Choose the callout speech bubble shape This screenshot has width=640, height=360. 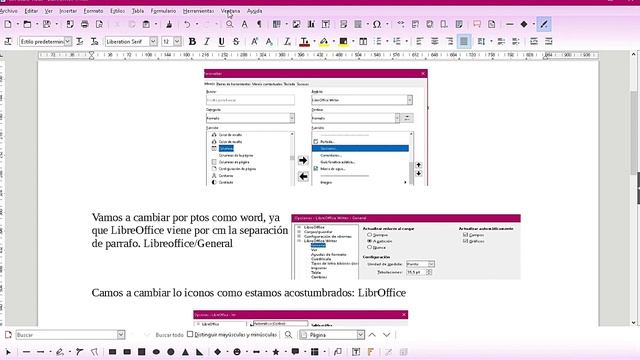pyautogui.click(x=295, y=352)
